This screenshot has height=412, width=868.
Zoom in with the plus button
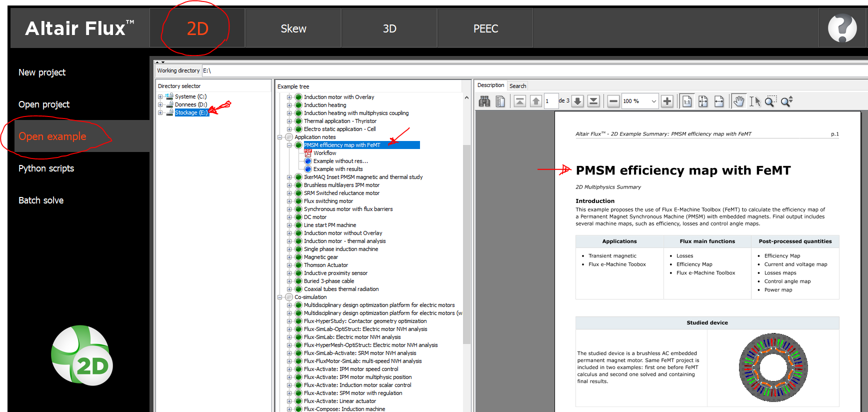(667, 101)
